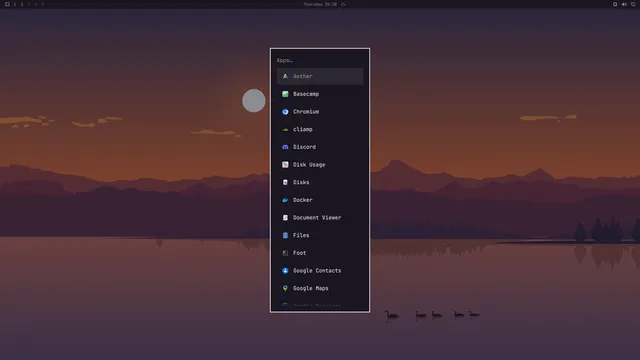Launch the Foot terminal icon
The image size is (640, 360).
(285, 253)
